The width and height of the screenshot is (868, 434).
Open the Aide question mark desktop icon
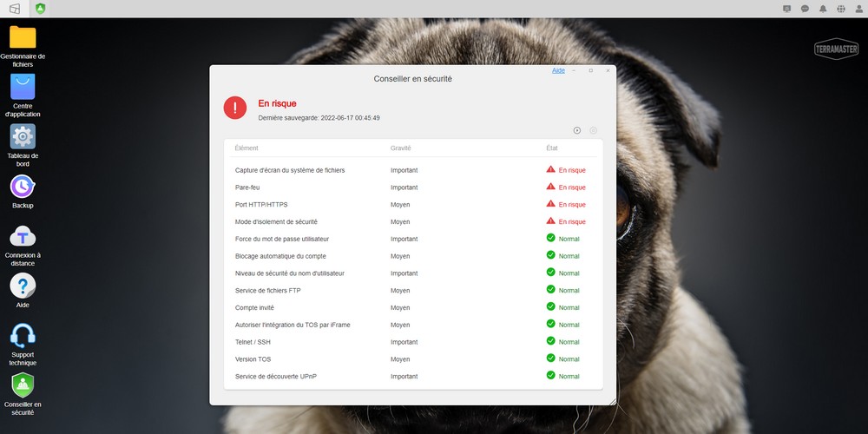click(x=23, y=286)
